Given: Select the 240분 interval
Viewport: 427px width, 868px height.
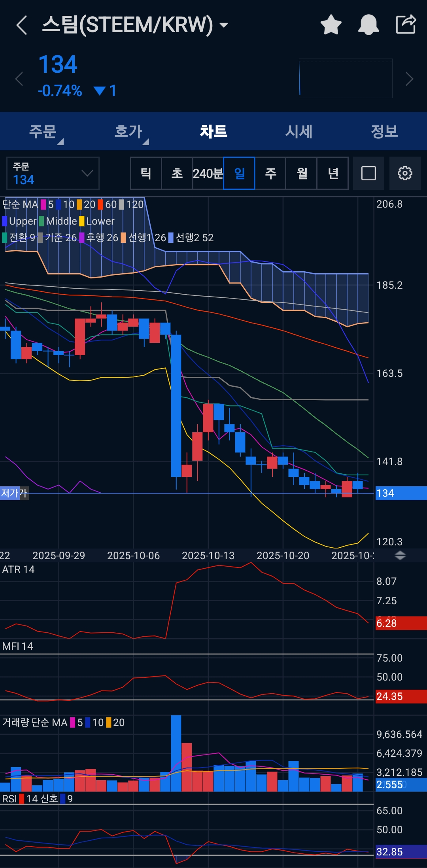Looking at the screenshot, I should (x=208, y=173).
